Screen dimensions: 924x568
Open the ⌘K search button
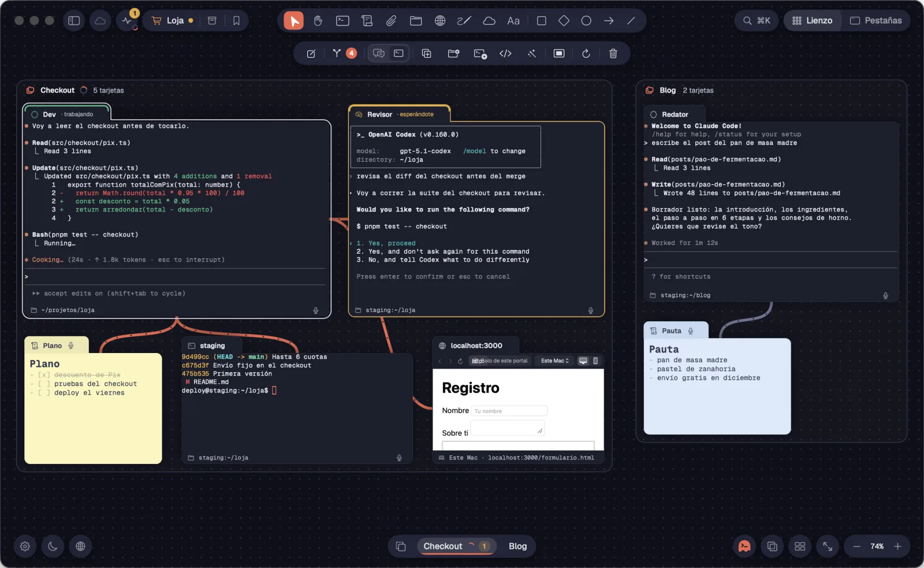[757, 21]
